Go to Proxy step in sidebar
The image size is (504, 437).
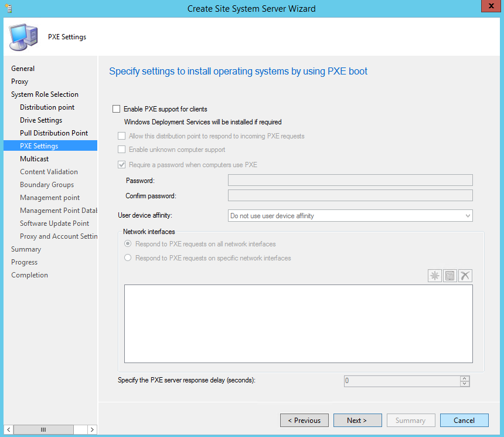(x=19, y=82)
